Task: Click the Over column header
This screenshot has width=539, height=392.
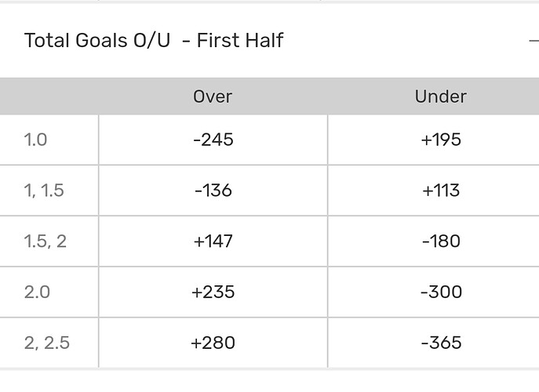Action: (x=213, y=96)
